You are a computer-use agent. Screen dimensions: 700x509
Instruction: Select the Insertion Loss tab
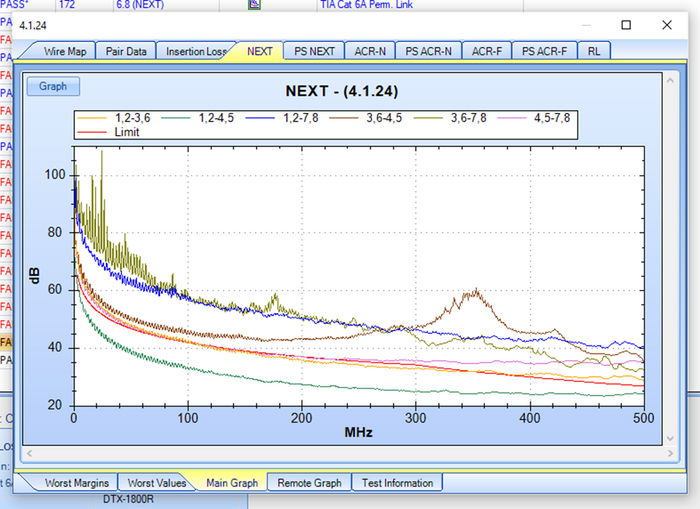(x=195, y=51)
